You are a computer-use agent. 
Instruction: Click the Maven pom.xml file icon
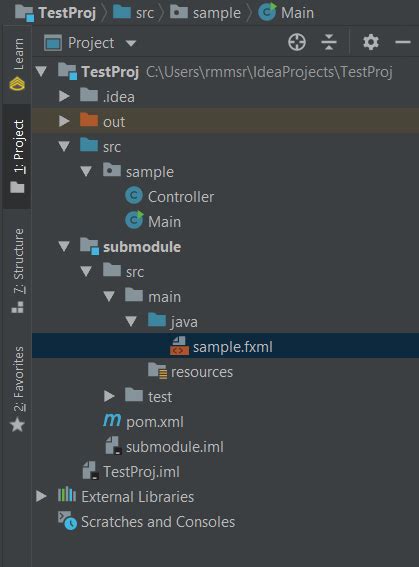pyautogui.click(x=112, y=421)
